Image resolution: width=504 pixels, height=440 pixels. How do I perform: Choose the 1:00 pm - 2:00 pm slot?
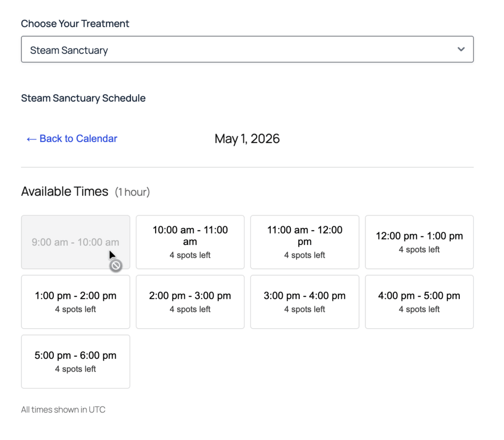tap(75, 302)
